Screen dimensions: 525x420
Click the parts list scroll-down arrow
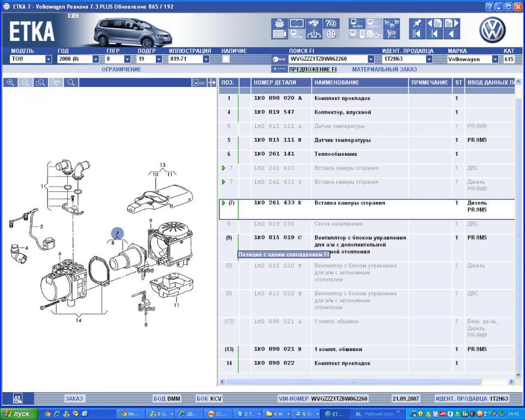coord(518,375)
